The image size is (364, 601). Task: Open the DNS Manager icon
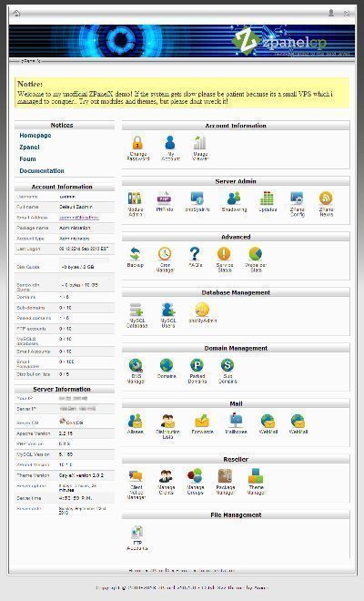coord(136,365)
